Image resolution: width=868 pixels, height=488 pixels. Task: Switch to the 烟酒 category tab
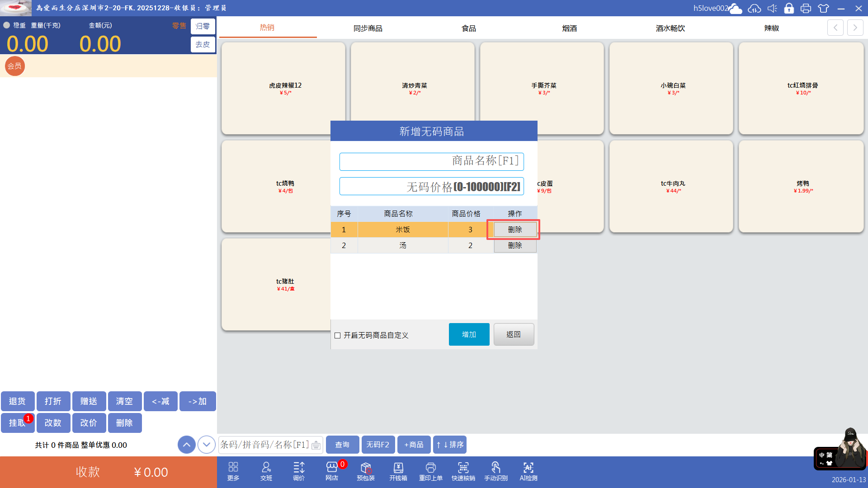[570, 28]
